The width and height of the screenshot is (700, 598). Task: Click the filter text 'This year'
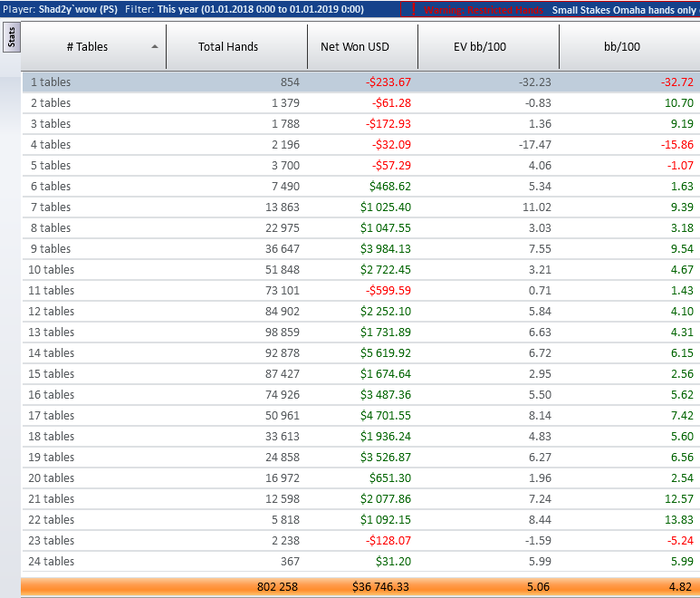[x=176, y=9]
